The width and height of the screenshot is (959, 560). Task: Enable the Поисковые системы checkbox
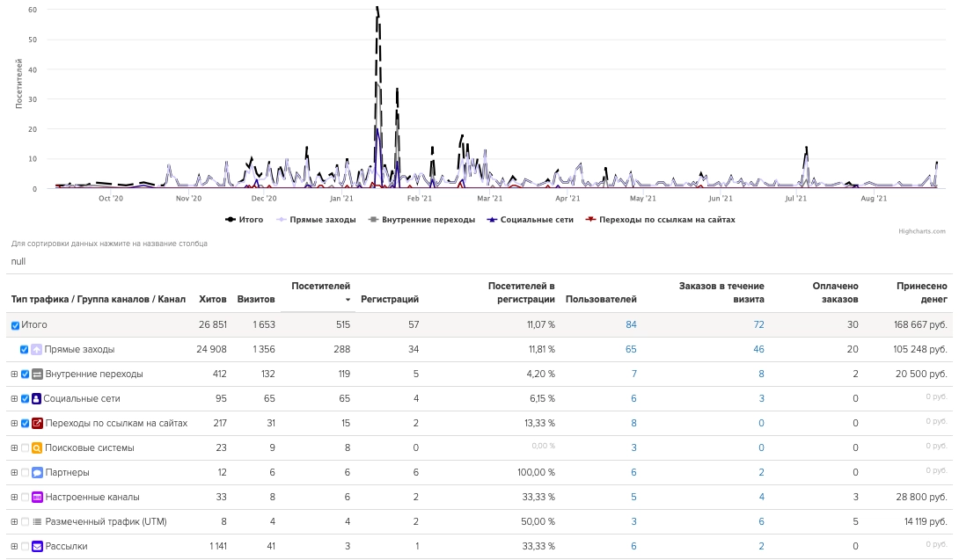pyautogui.click(x=25, y=447)
